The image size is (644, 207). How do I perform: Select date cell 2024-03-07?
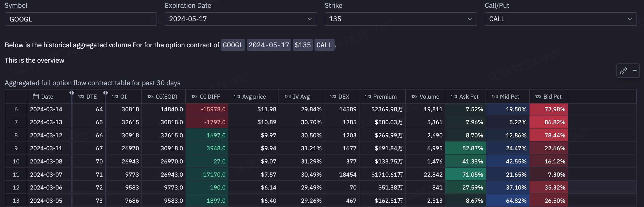tap(49, 174)
